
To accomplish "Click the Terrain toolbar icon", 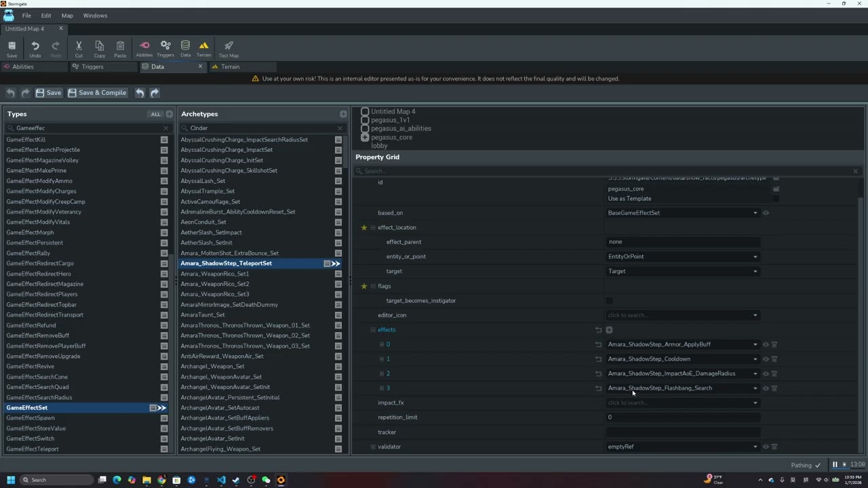I will coord(203,48).
